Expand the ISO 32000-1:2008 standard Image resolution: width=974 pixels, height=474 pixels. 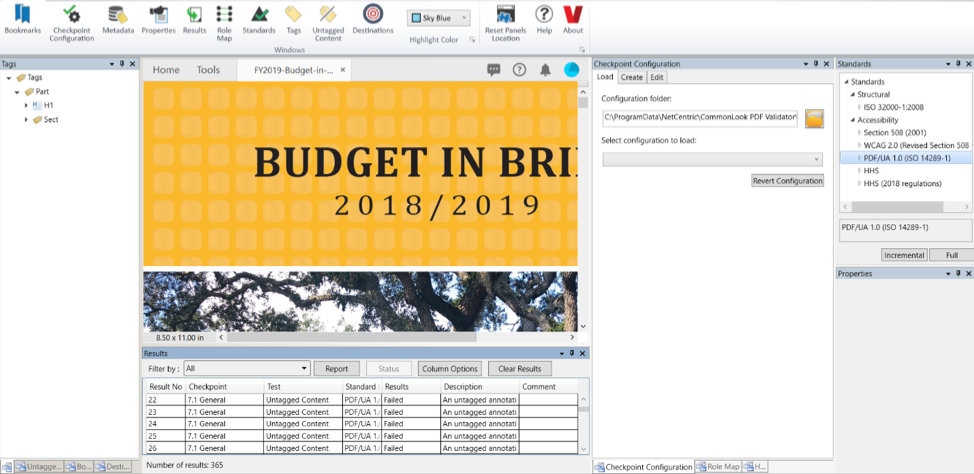(860, 107)
